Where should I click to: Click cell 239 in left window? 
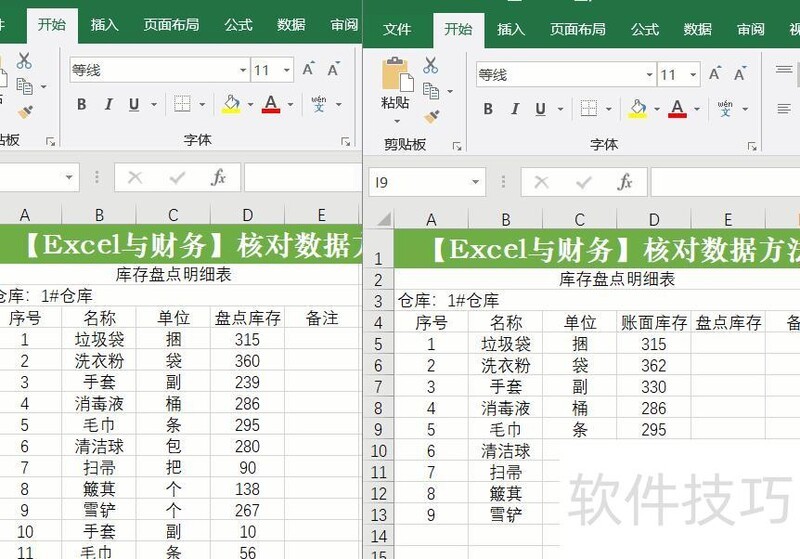tap(247, 383)
